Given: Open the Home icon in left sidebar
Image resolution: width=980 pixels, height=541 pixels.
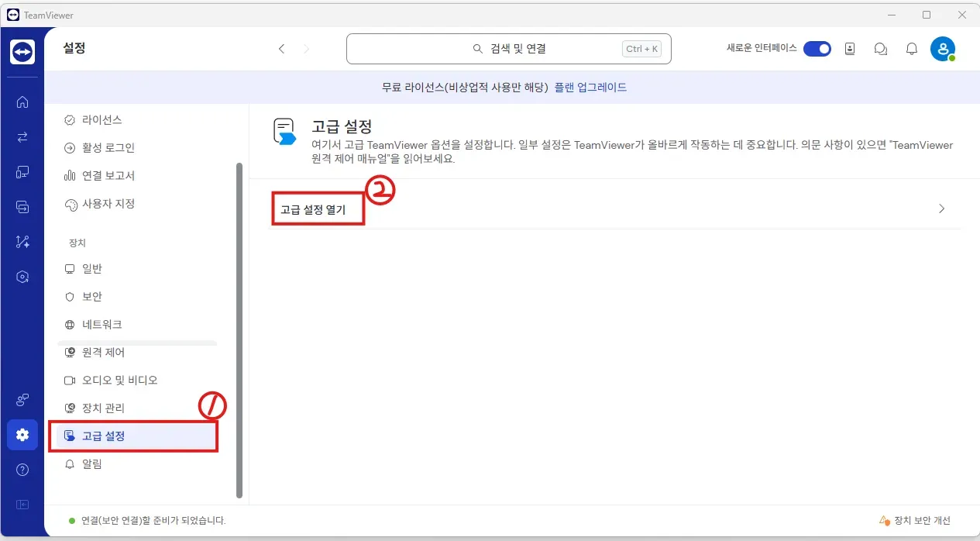Looking at the screenshot, I should pyautogui.click(x=22, y=102).
